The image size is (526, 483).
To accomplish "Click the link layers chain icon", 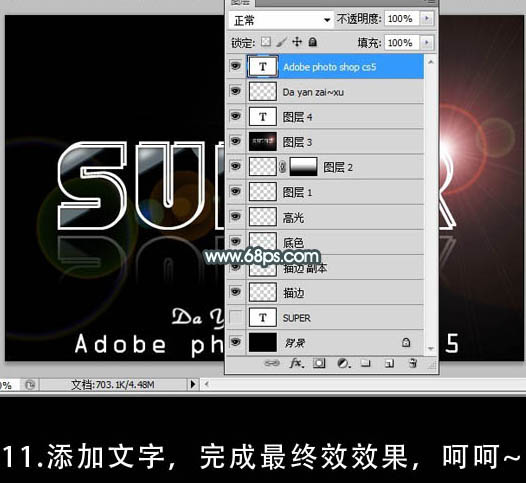I will [x=272, y=363].
